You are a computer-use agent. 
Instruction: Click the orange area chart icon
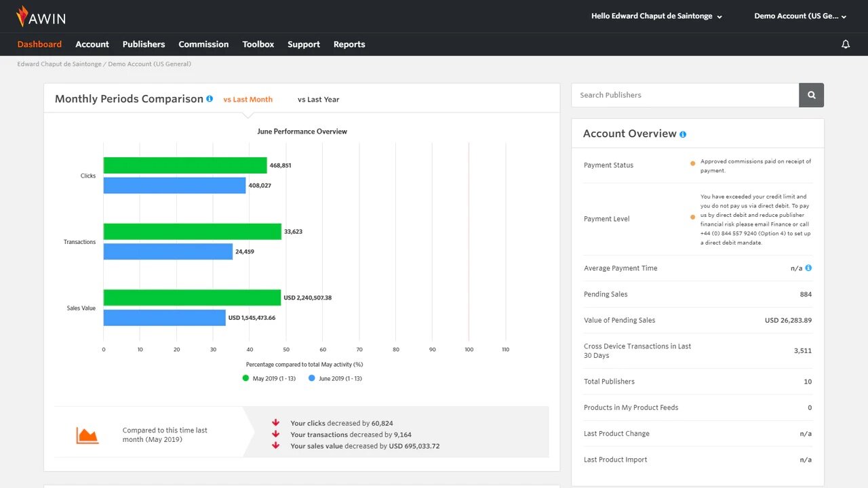87,435
